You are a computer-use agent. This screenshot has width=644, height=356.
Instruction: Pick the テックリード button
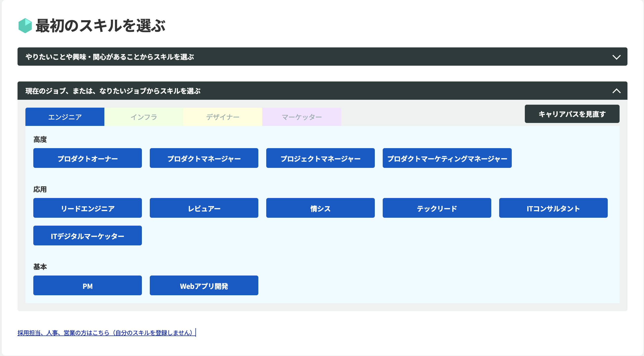point(437,208)
